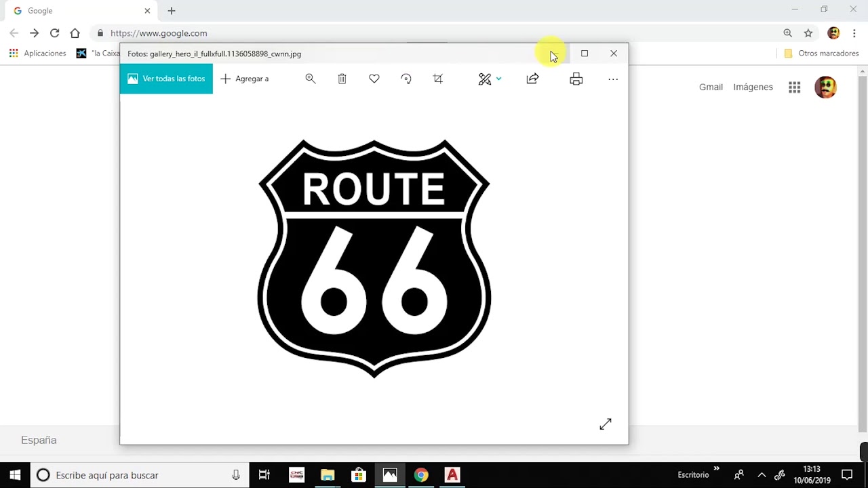The height and width of the screenshot is (488, 868).
Task: Click the Route 66 image
Action: click(x=374, y=258)
